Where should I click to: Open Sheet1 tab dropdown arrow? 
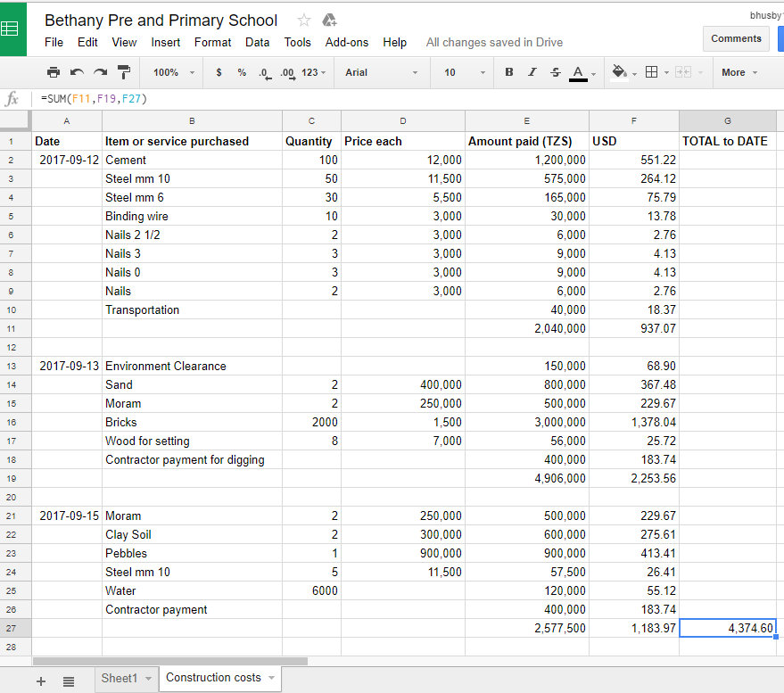(x=148, y=679)
